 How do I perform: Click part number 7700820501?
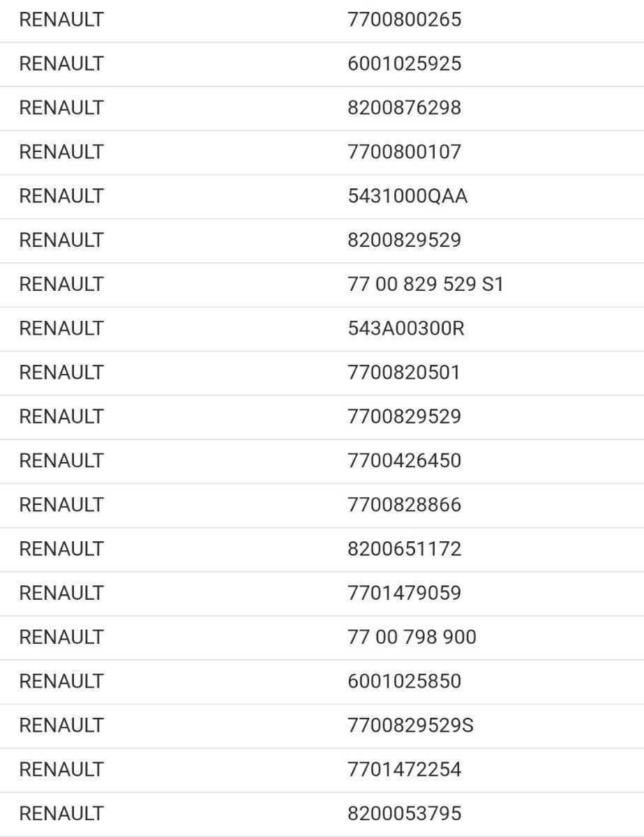(x=404, y=372)
